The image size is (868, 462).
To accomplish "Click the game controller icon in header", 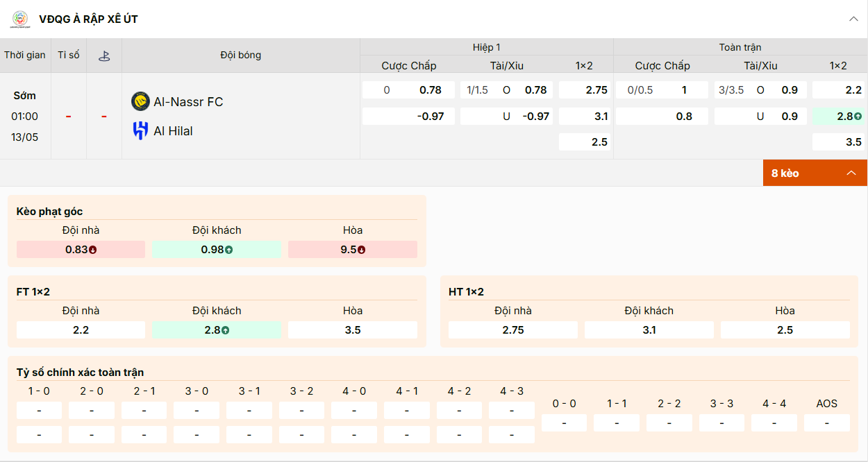I will tap(104, 55).
